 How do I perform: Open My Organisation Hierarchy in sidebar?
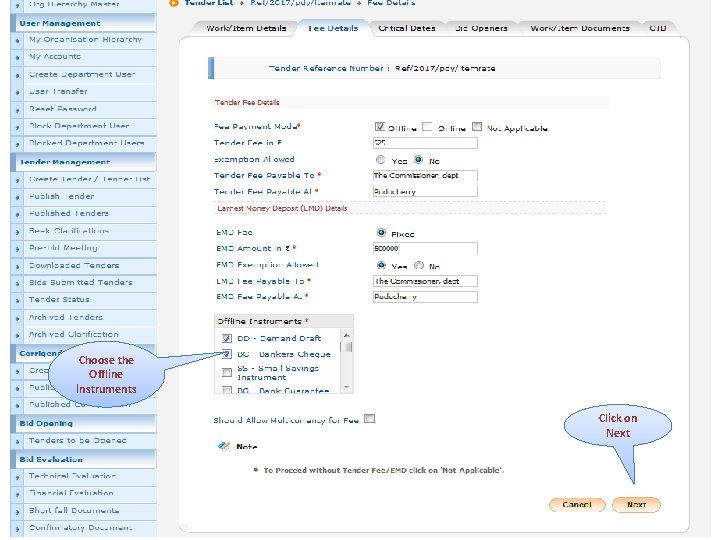pos(85,39)
